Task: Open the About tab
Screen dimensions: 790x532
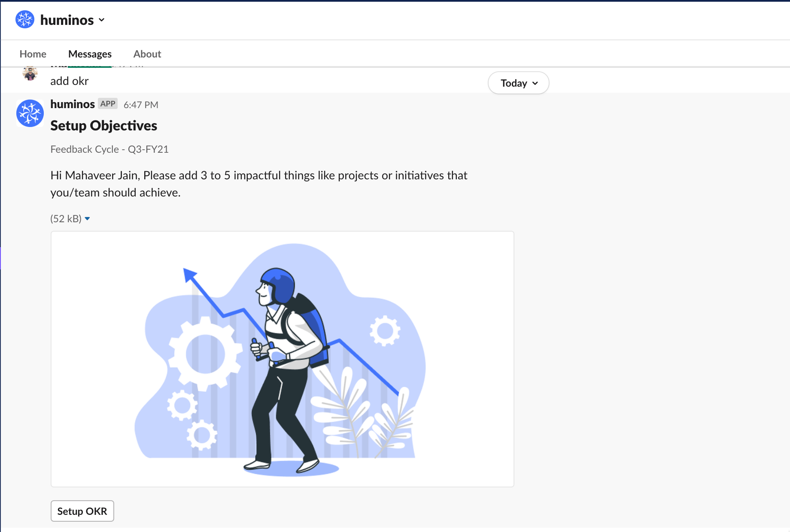Action: coord(147,54)
